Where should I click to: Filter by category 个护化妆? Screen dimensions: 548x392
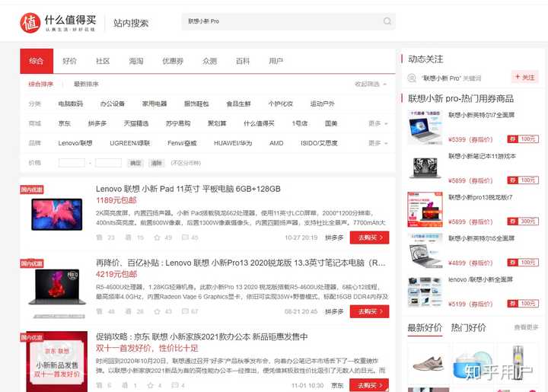coord(280,104)
